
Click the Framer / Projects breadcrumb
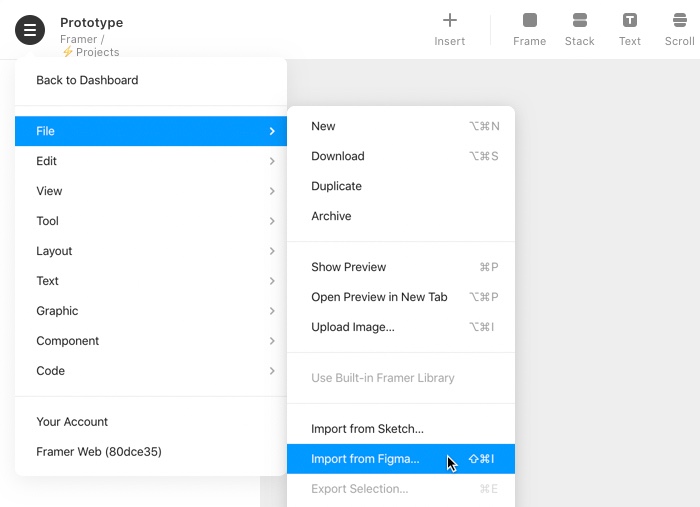(90, 46)
